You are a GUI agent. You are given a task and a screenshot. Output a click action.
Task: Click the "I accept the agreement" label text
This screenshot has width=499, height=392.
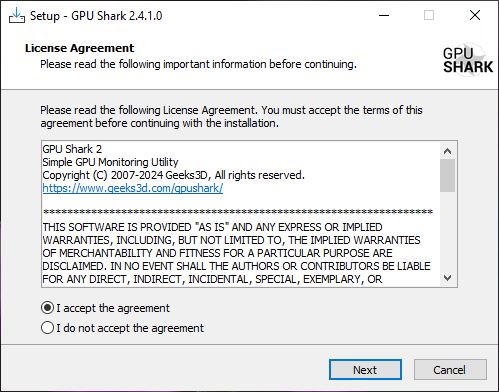coord(113,308)
